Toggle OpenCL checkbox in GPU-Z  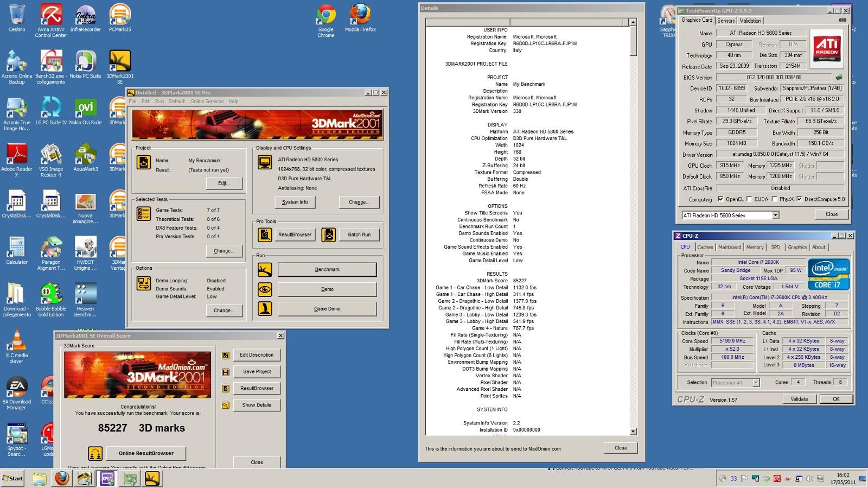click(x=720, y=199)
